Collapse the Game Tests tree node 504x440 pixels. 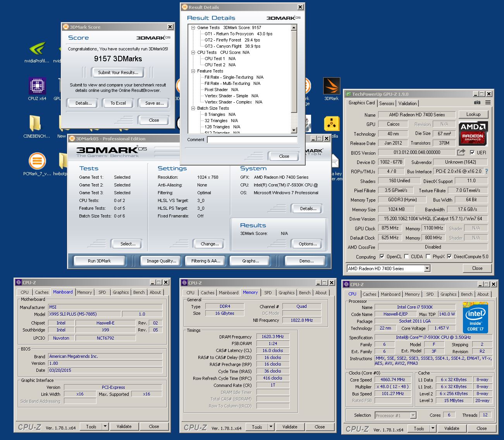(x=193, y=28)
